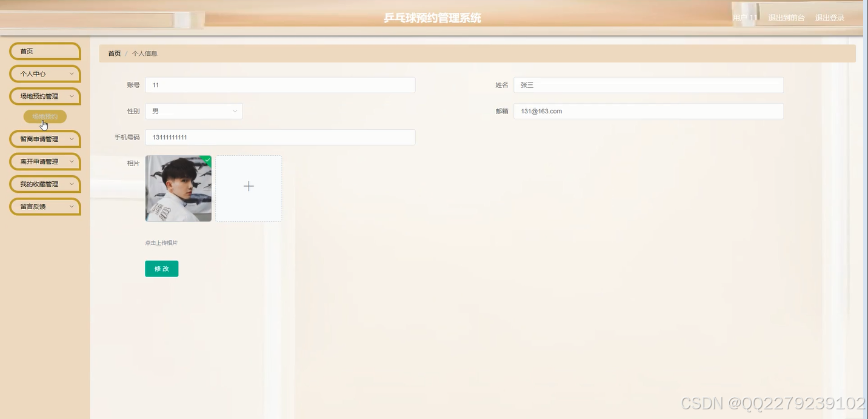Expand the 留言反馈 sidebar menu
The height and width of the screenshot is (419, 868).
pyautogui.click(x=44, y=206)
